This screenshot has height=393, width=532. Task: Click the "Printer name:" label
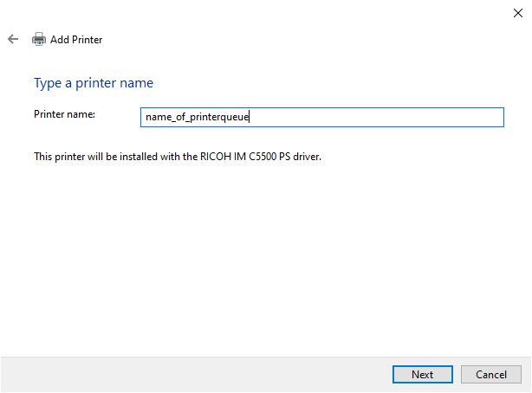[64, 114]
